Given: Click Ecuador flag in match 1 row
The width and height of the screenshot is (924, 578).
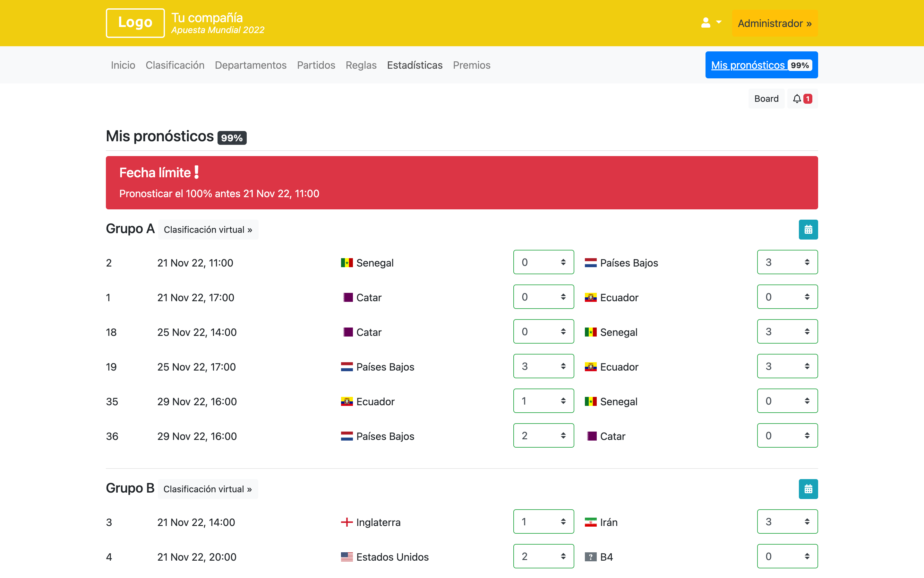Looking at the screenshot, I should click(590, 297).
